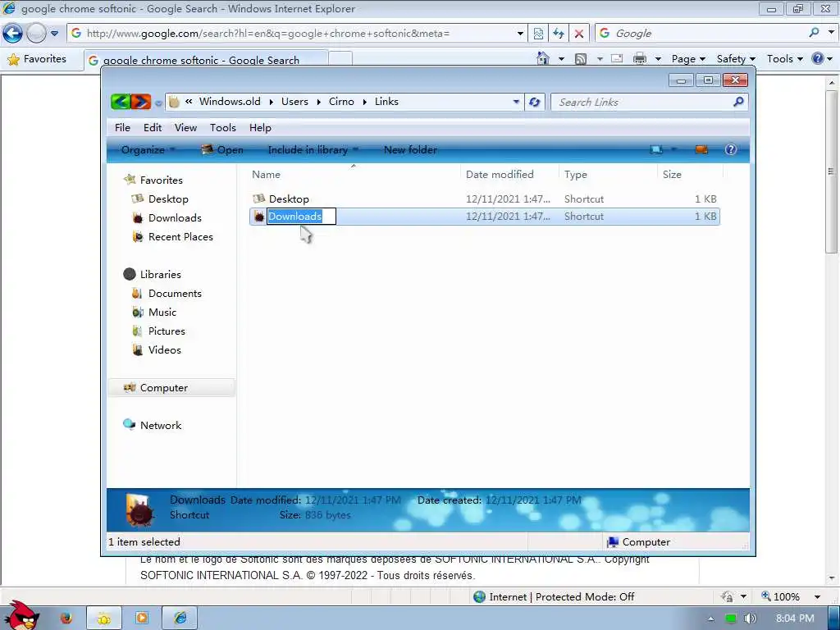Open the Include in library dropdown
Image resolution: width=840 pixels, height=630 pixels.
coord(313,150)
